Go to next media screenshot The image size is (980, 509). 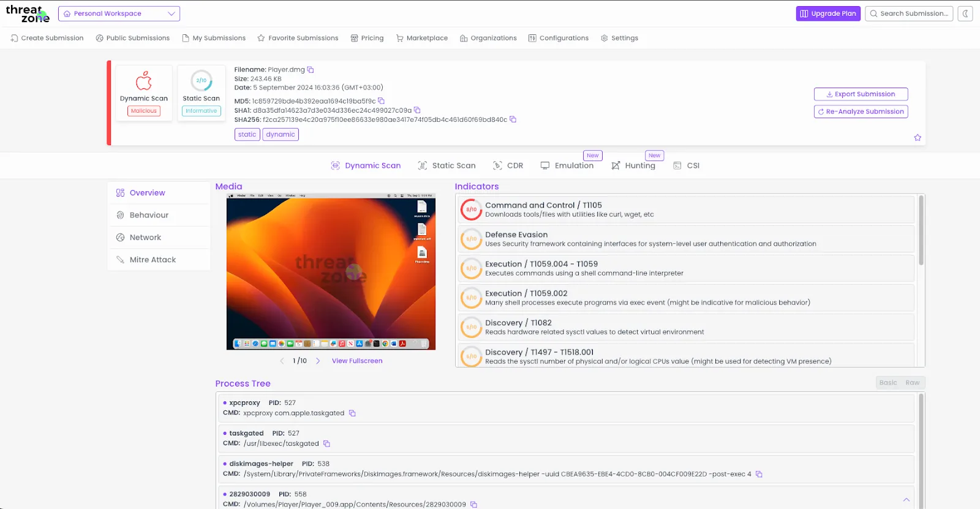click(318, 361)
